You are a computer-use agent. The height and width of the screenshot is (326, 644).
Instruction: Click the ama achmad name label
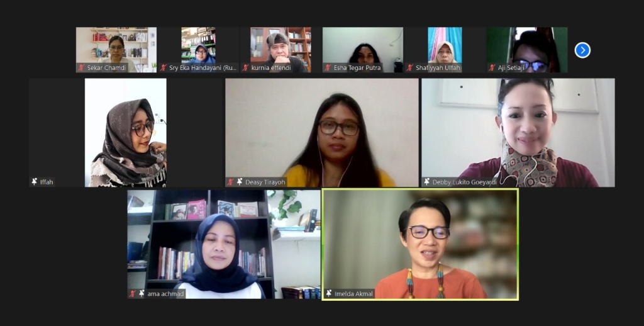click(165, 294)
